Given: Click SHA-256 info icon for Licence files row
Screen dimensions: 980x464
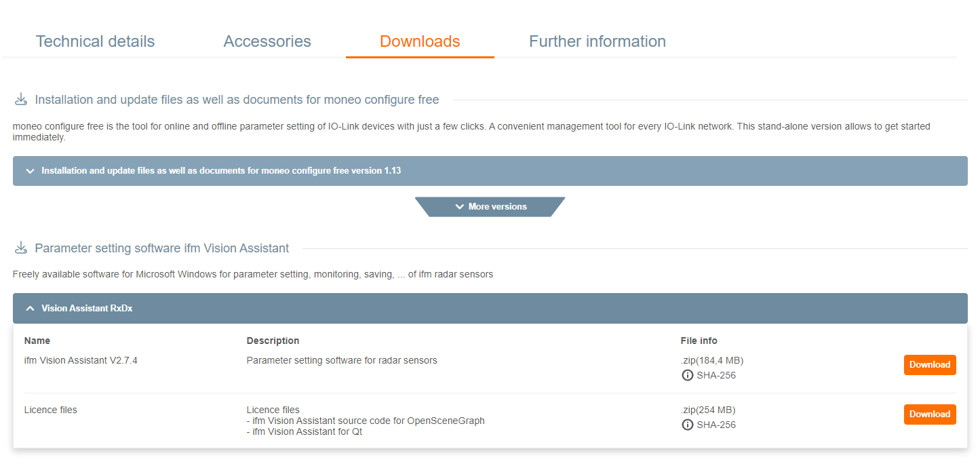Looking at the screenshot, I should click(687, 425).
